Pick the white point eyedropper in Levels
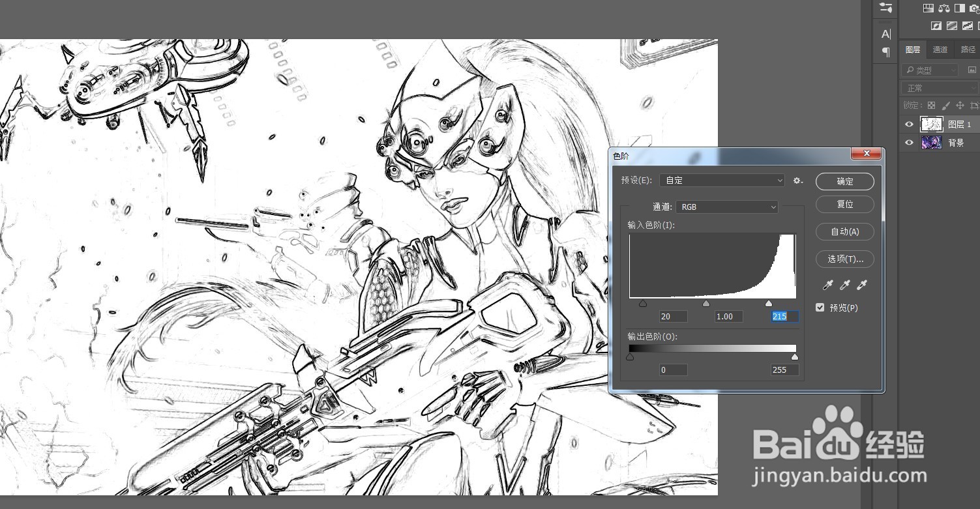 pyautogui.click(x=862, y=285)
